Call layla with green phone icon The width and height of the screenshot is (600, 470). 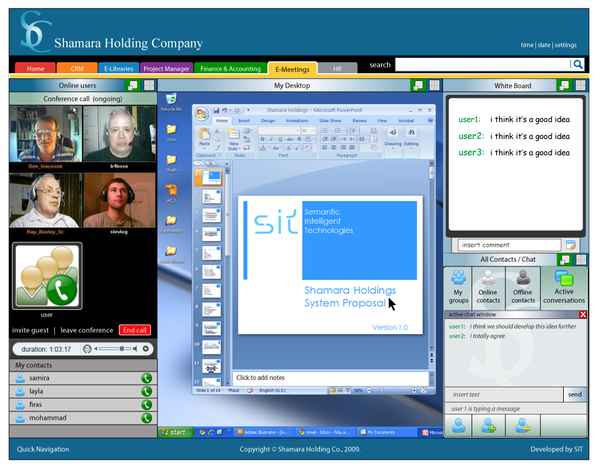coord(147,391)
